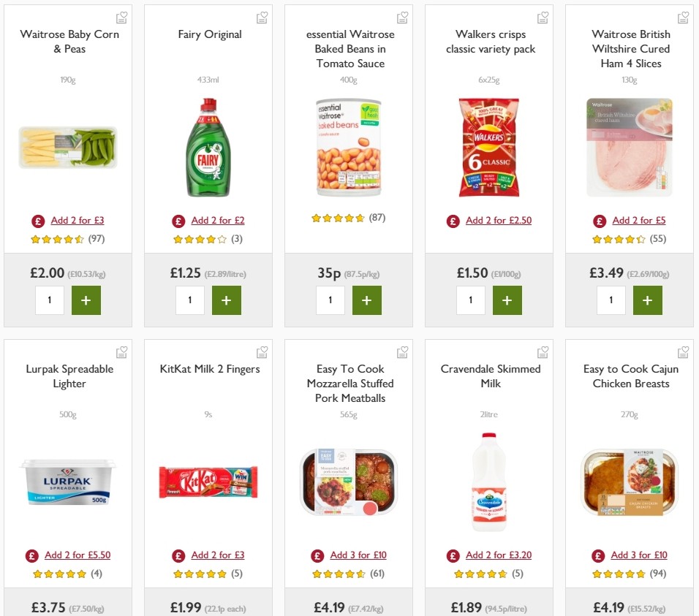This screenshot has height=616, width=699.
Task: Add essential Waitrose Baked Beans to trolley
Action: pyautogui.click(x=367, y=300)
